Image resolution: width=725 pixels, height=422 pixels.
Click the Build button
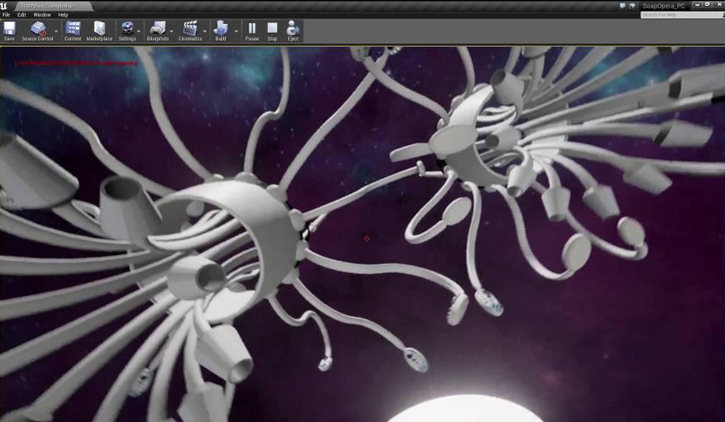pyautogui.click(x=221, y=31)
